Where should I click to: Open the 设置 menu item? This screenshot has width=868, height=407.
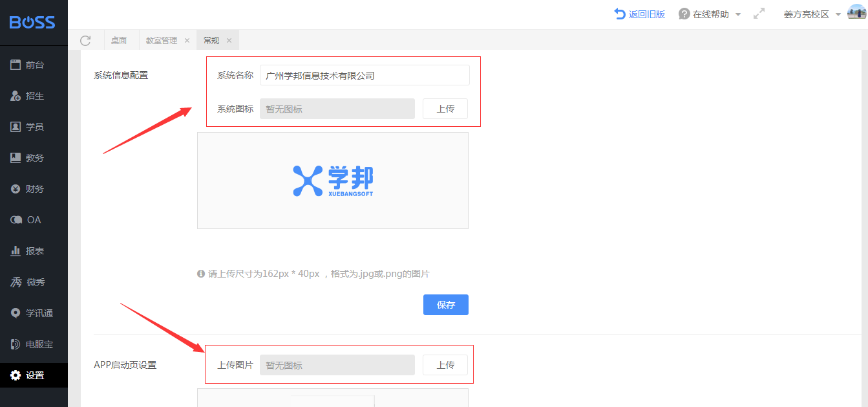pos(34,375)
